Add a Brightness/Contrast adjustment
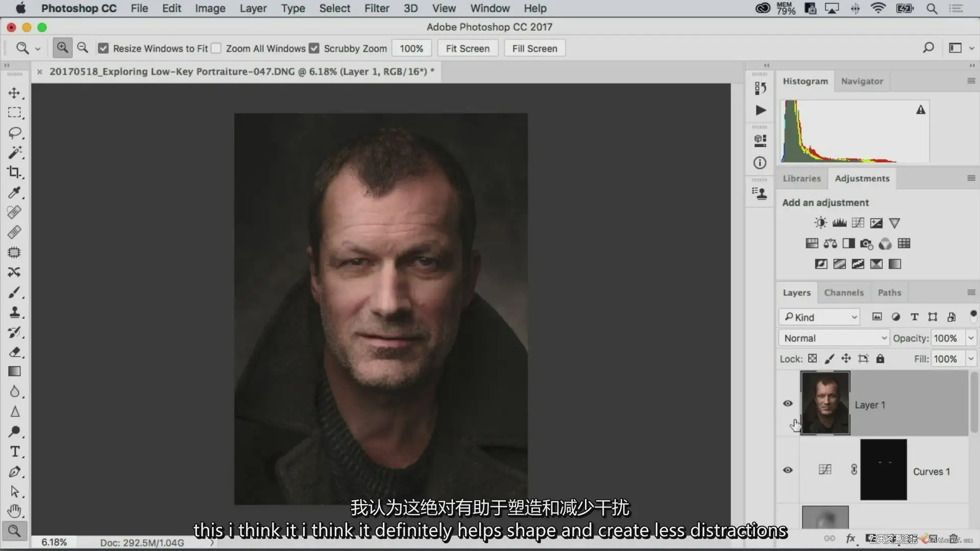The width and height of the screenshot is (980, 551). point(821,223)
